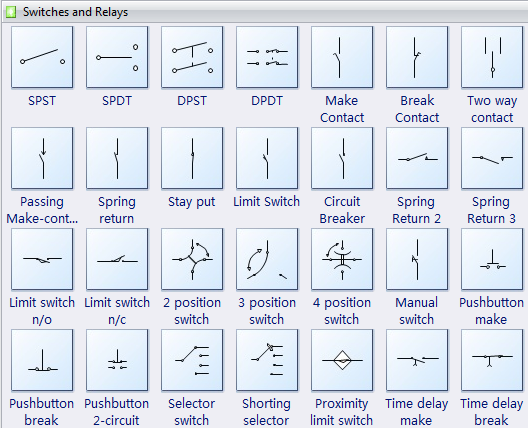Viewport: 528px width, 428px height.
Task: Choose the Two way contact symbol
Action: [492, 57]
